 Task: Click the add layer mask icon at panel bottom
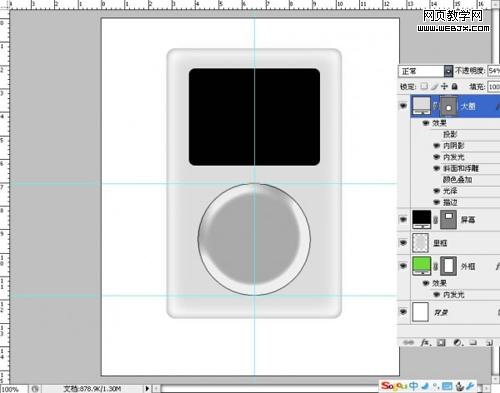pyautogui.click(x=441, y=342)
